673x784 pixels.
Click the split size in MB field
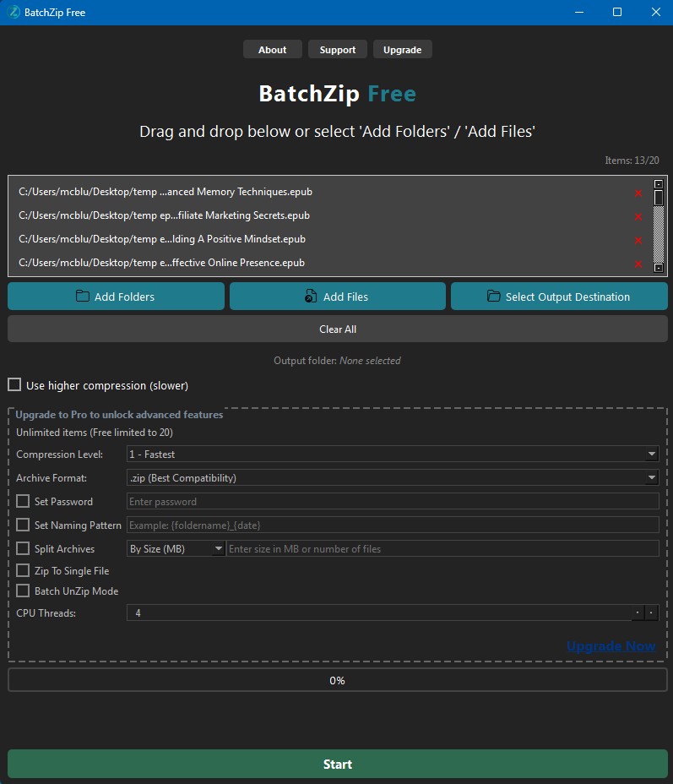(x=442, y=548)
